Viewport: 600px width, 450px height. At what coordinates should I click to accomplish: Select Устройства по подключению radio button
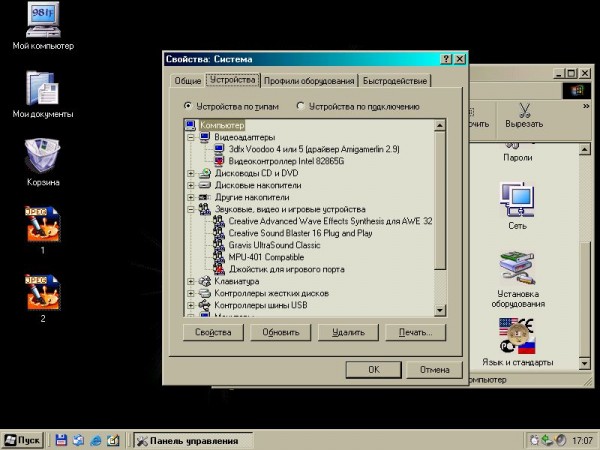pyautogui.click(x=300, y=106)
